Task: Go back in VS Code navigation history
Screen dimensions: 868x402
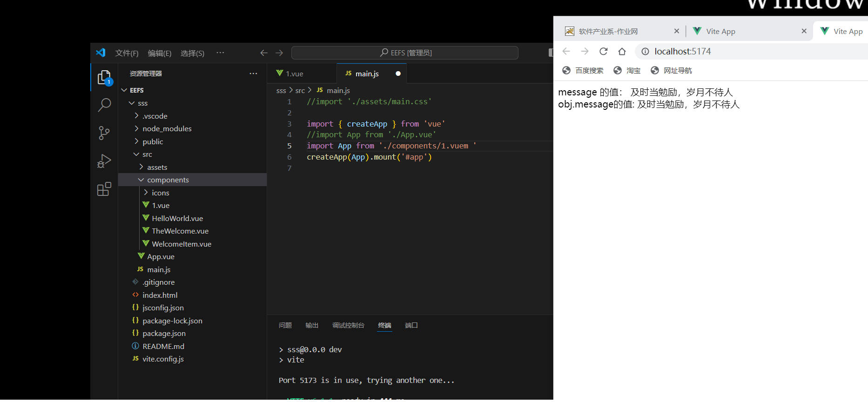Action: tap(264, 53)
